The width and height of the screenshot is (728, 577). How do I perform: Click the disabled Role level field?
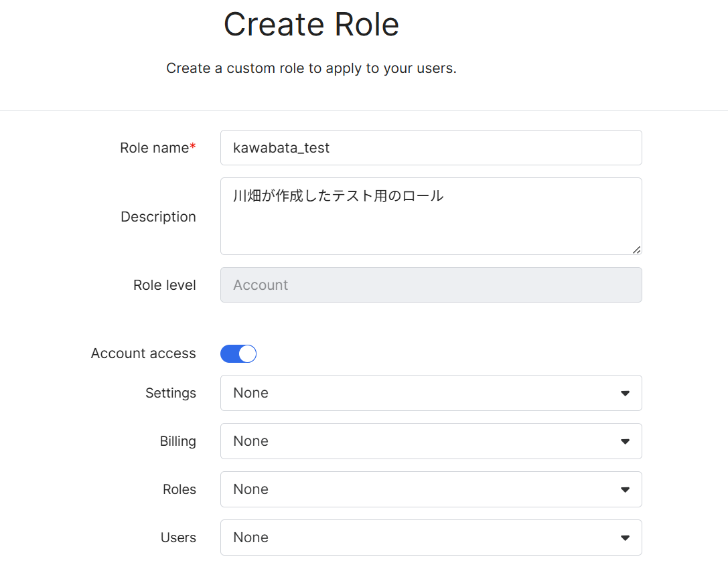(431, 285)
